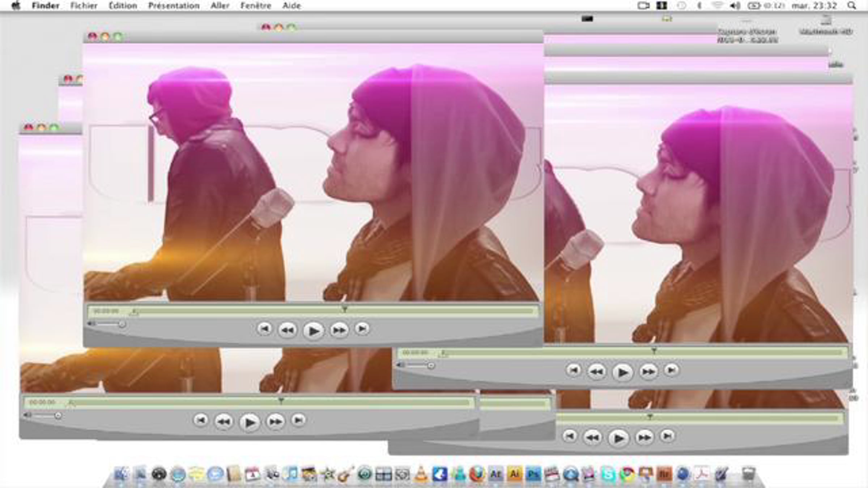Play the video in the front player window
This screenshot has height=488, width=868.
click(x=313, y=330)
